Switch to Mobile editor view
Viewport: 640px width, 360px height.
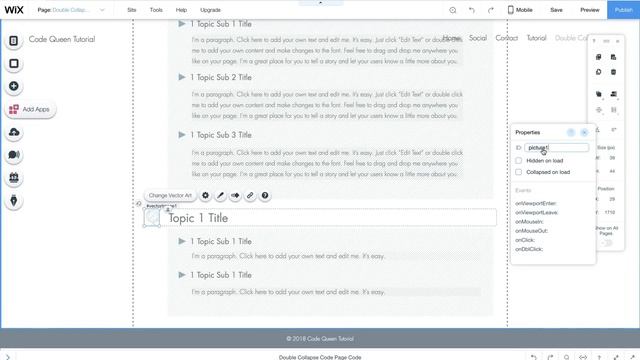pos(520,10)
